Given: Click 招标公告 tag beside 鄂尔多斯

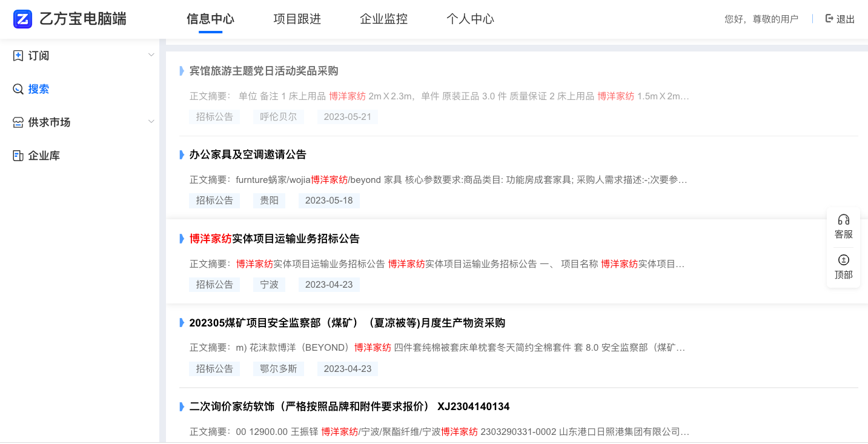Looking at the screenshot, I should click(214, 369).
